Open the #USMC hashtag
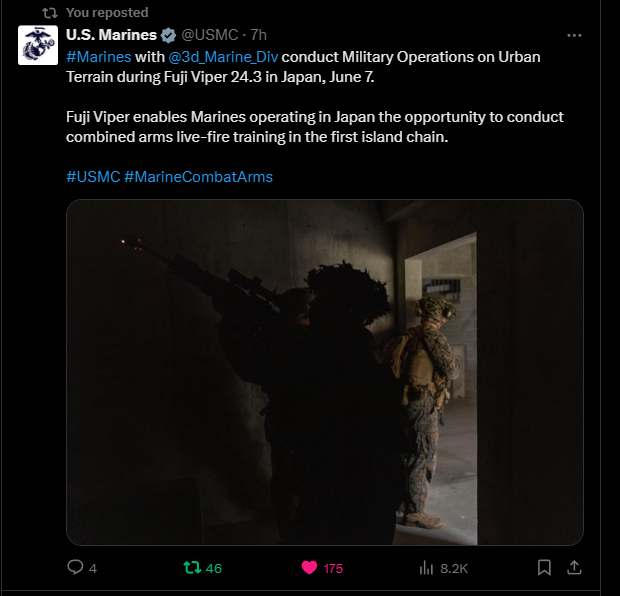This screenshot has width=620, height=596. pyautogui.click(x=93, y=177)
